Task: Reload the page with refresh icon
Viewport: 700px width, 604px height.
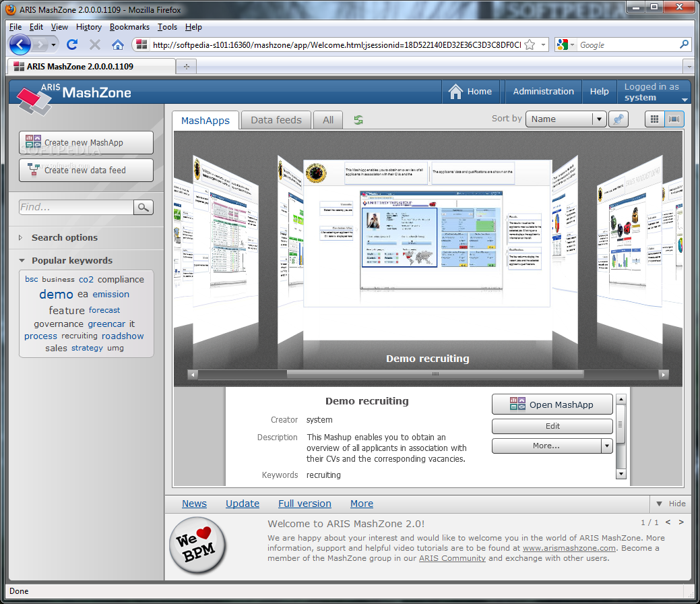Action: coord(72,44)
